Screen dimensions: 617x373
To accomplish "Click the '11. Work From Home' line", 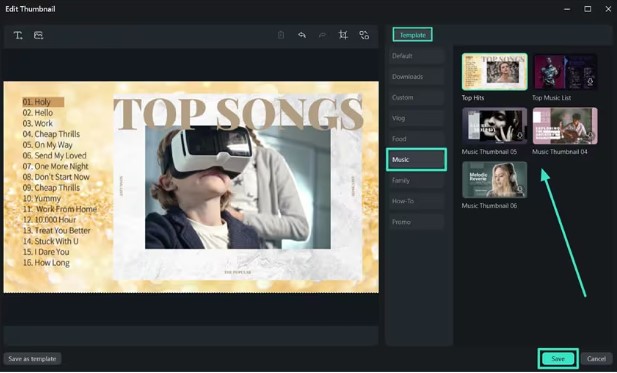I will click(x=60, y=209).
